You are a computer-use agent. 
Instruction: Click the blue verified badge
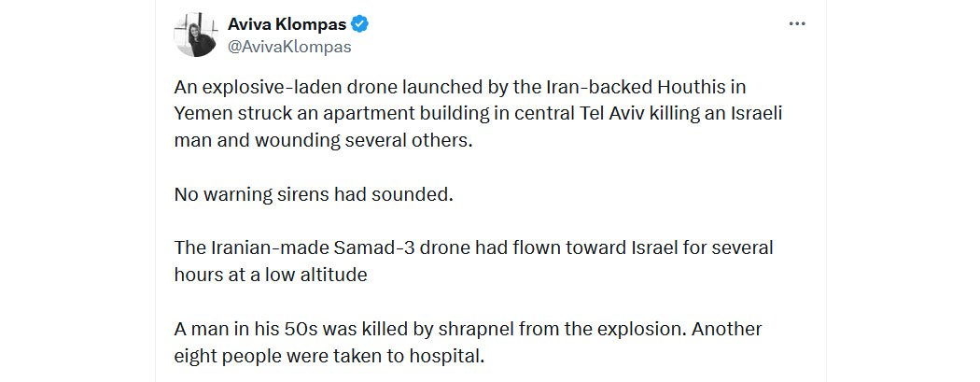point(360,24)
